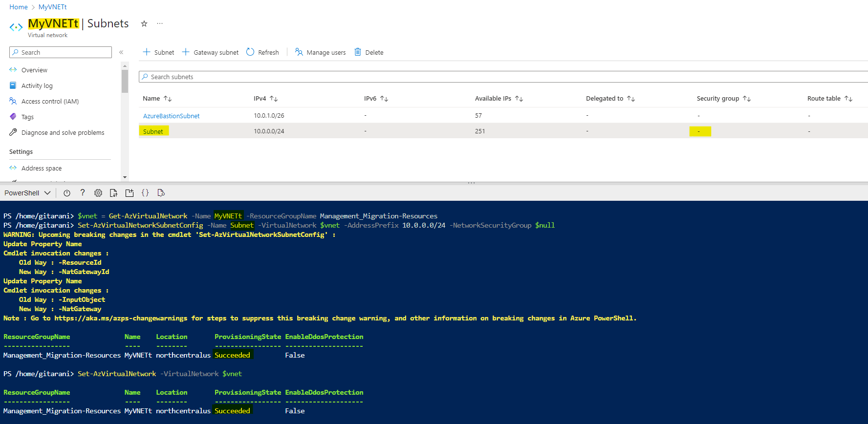Click the Virtual network subtitle text
Screen dimensions: 868x424
coord(47,35)
